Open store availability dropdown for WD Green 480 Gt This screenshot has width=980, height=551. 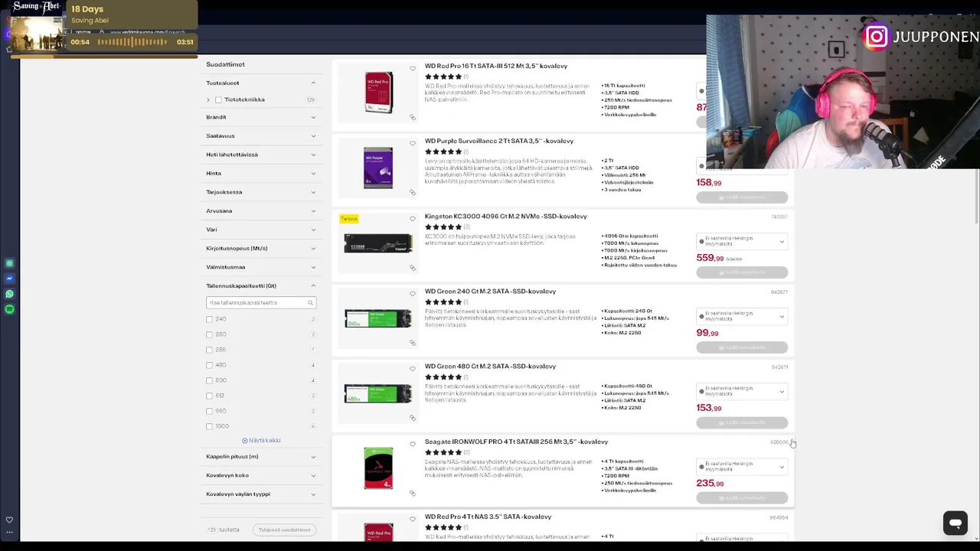[742, 392]
